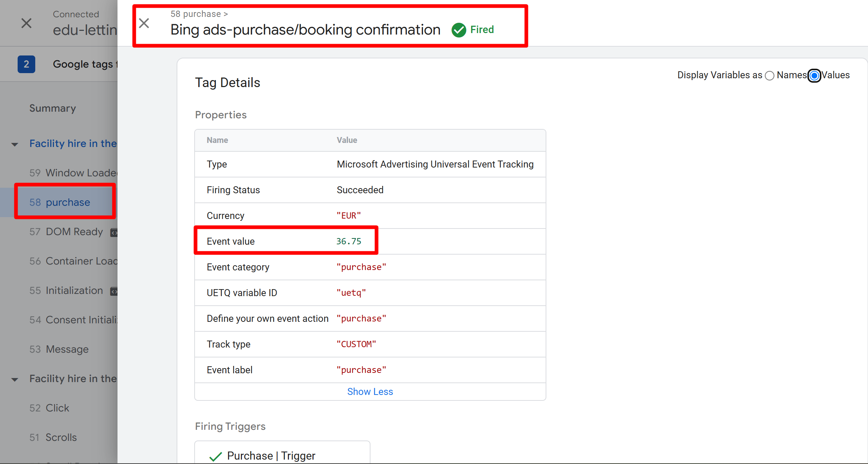The image size is (868, 464).
Task: Select the Values radio button
Action: coord(814,76)
